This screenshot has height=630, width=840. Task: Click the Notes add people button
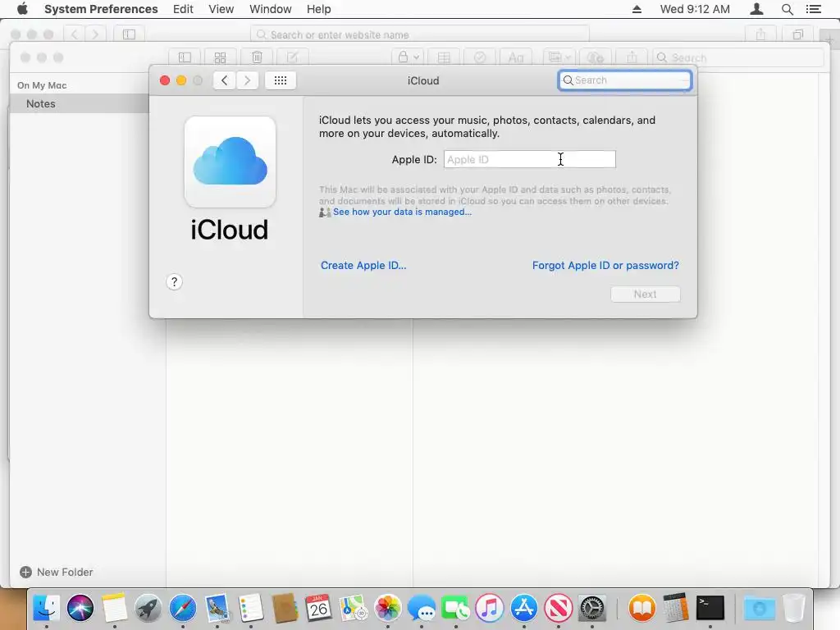596,57
